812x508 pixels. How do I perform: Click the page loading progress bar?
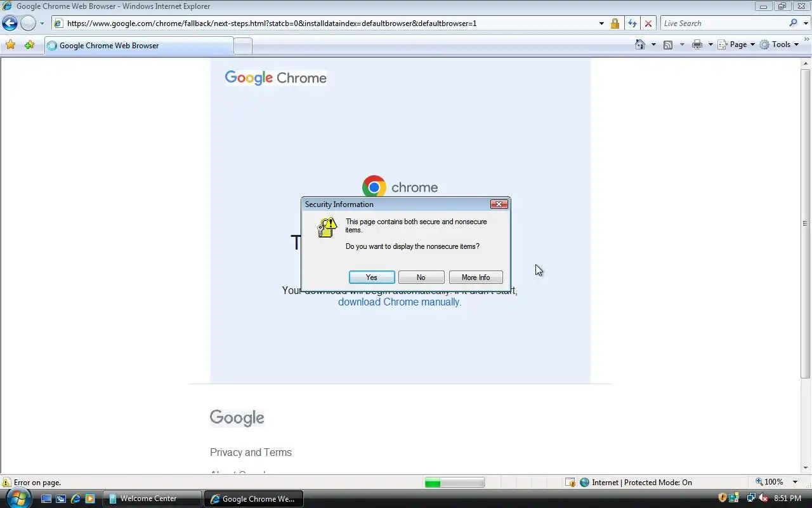click(x=454, y=483)
